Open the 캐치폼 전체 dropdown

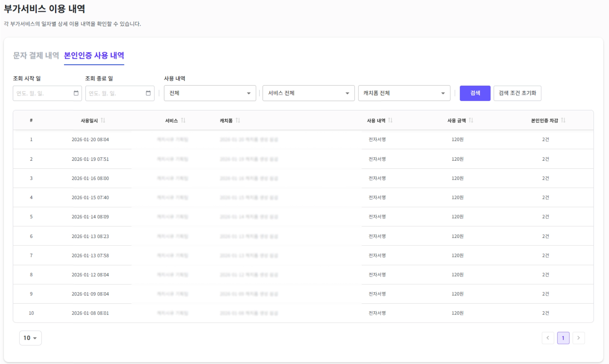tap(404, 93)
